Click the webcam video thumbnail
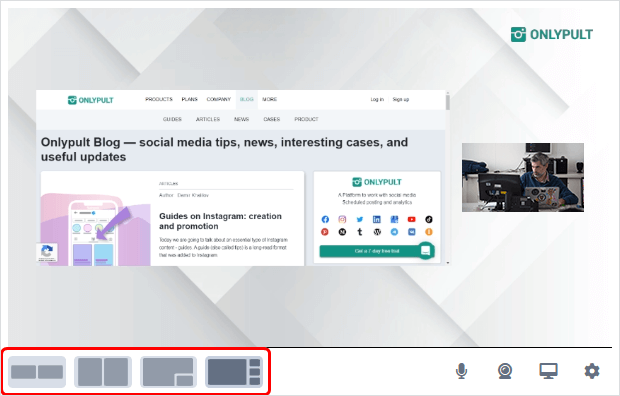The width and height of the screenshot is (620, 396). 523,177
